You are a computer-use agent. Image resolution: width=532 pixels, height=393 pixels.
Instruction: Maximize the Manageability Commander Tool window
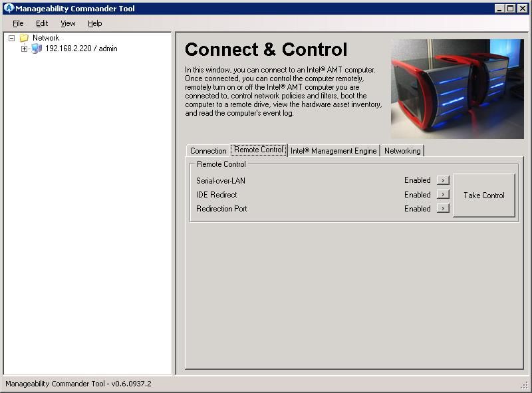coord(510,9)
